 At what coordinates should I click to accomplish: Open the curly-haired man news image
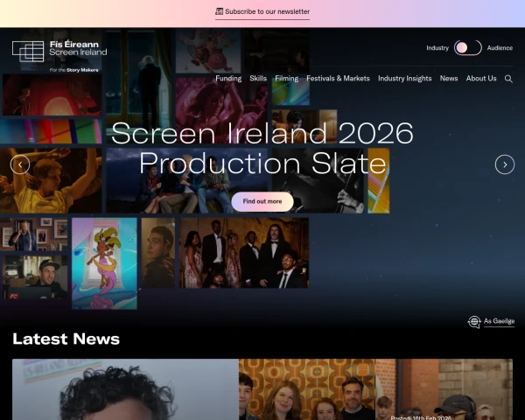click(x=125, y=389)
